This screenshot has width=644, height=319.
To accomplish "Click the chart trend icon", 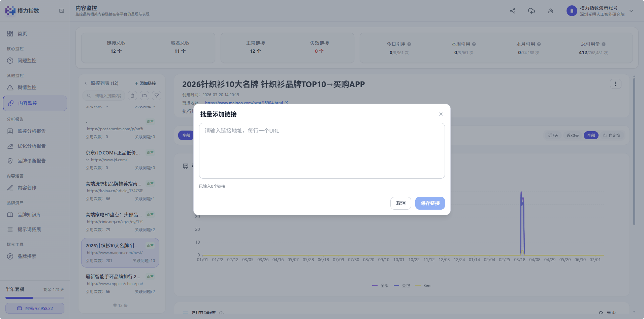I will click(x=186, y=166).
